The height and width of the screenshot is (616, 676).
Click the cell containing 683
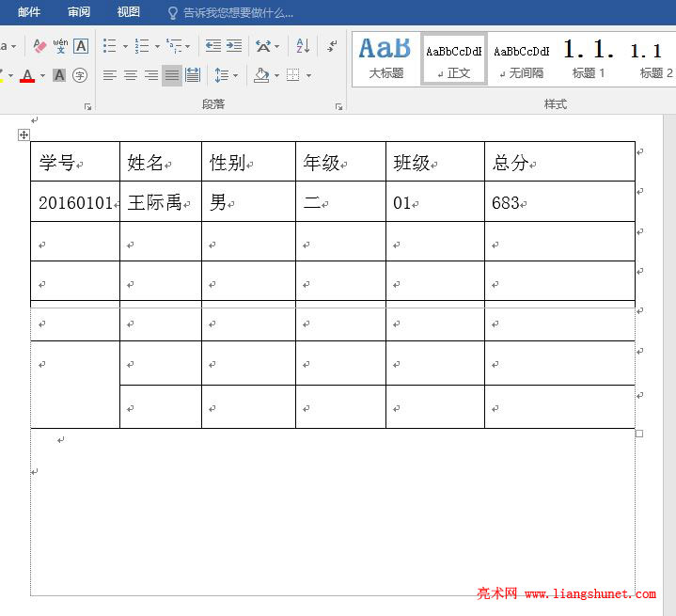click(559, 201)
